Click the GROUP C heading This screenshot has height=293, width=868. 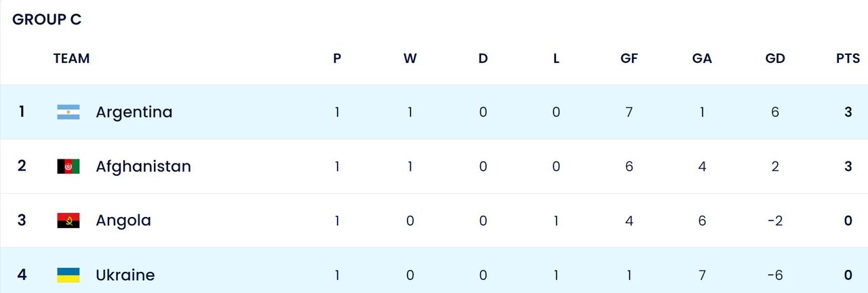coord(47,20)
